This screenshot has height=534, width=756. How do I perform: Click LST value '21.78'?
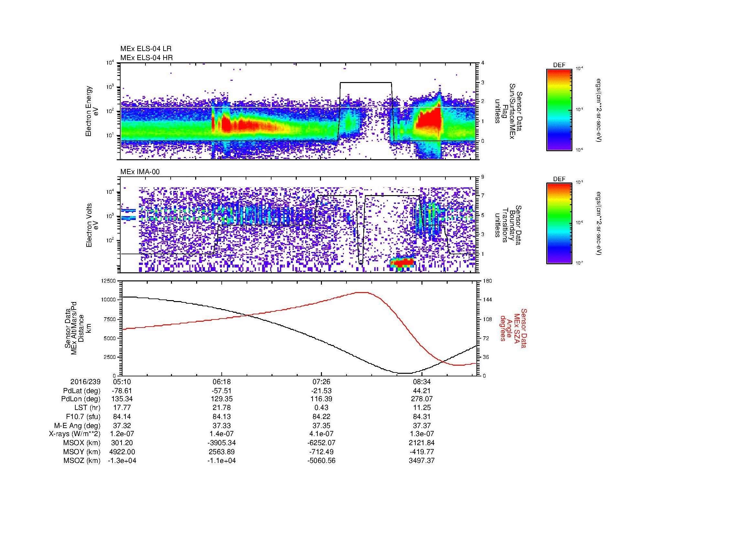(222, 408)
